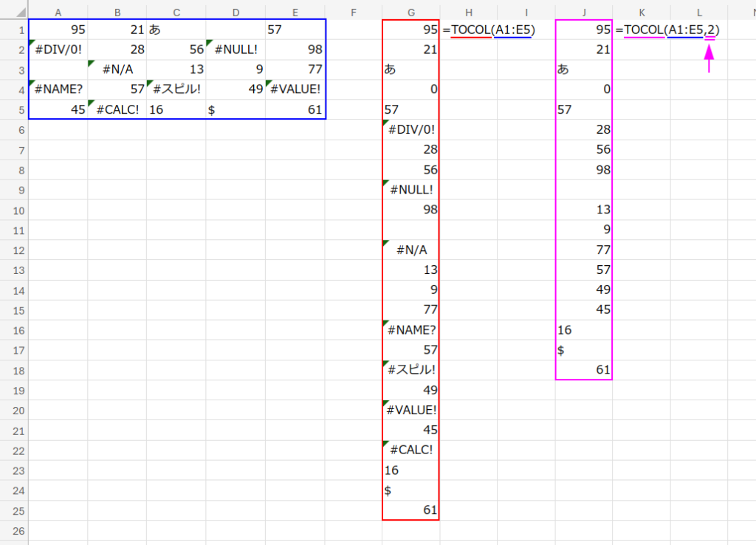Click cell E4 with #VALUE! error
Image resolution: width=756 pixels, height=545 pixels.
coord(295,90)
